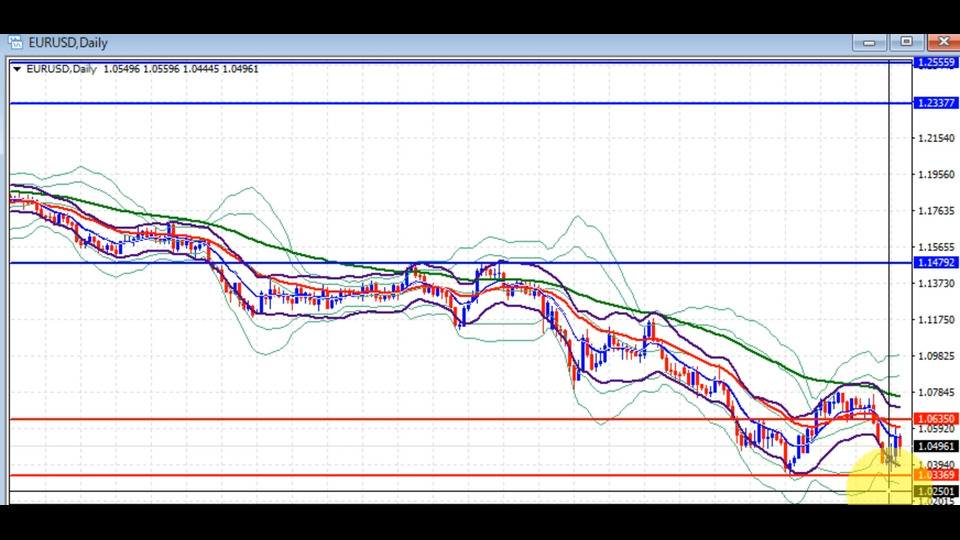This screenshot has height=540, width=960.
Task: Select the red price label 1.06350
Action: pos(935,419)
